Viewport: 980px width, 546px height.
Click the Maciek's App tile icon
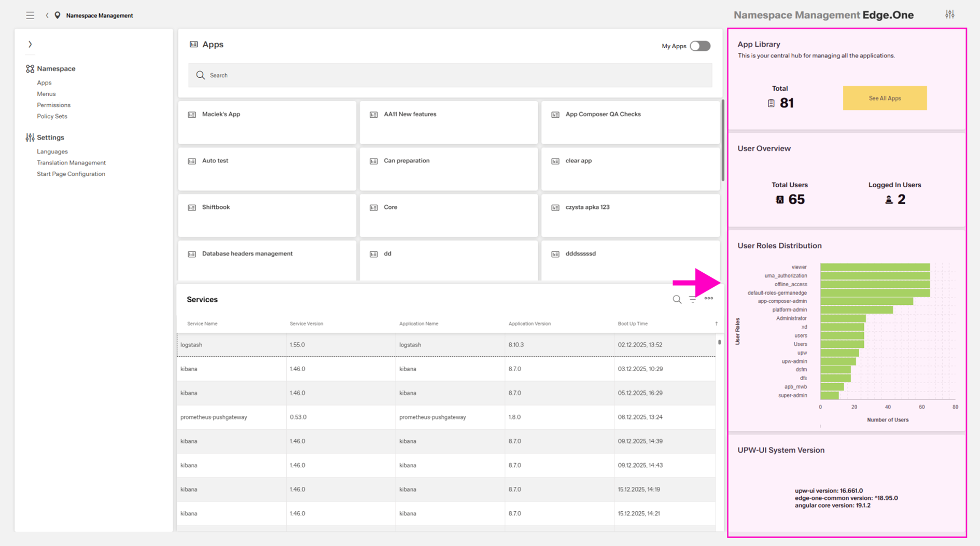click(x=192, y=115)
